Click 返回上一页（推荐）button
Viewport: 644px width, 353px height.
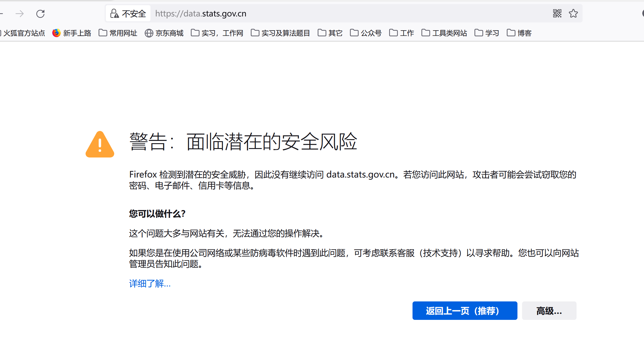point(465,311)
